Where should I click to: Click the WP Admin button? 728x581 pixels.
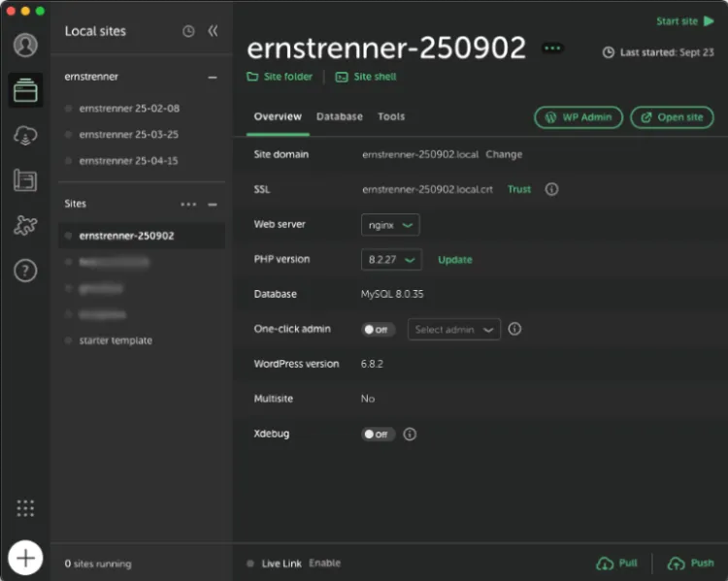point(578,117)
